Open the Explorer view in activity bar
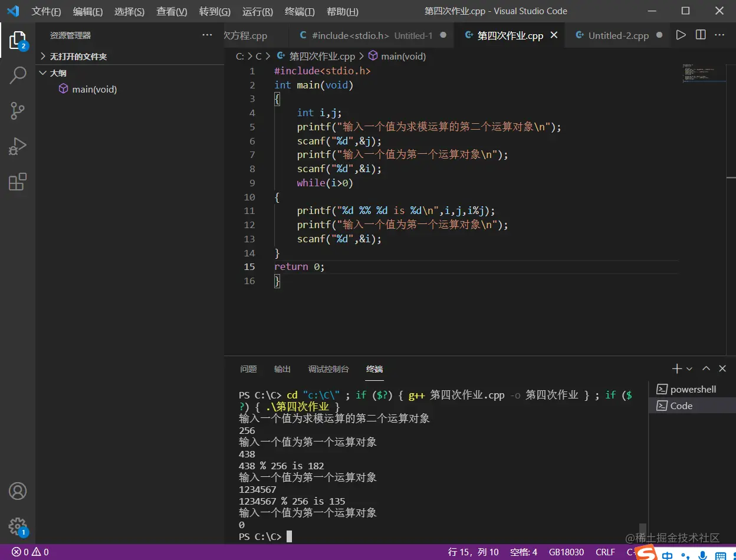Image resolution: width=736 pixels, height=560 pixels. [x=18, y=40]
